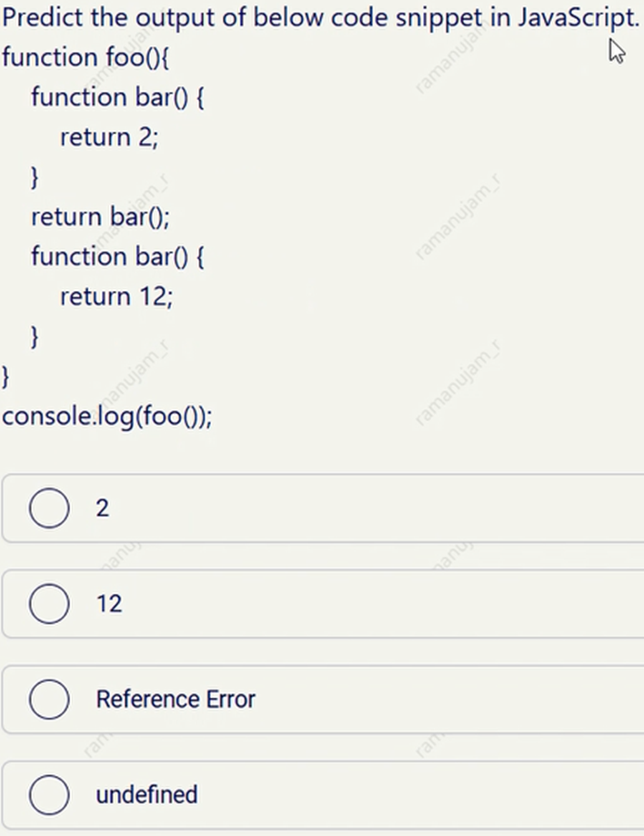Click the return 12 statement line
This screenshot has height=836, width=644.
point(116,296)
